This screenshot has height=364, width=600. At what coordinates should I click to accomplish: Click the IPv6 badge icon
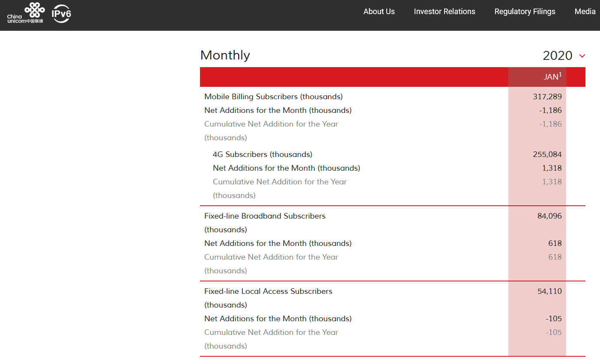pos(61,14)
